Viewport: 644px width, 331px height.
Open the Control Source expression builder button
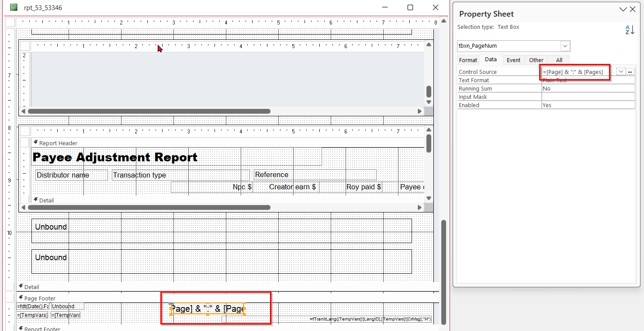pos(630,72)
